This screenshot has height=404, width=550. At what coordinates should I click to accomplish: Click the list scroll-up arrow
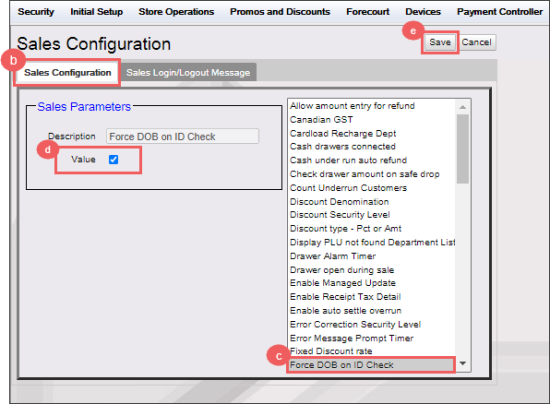tap(463, 107)
